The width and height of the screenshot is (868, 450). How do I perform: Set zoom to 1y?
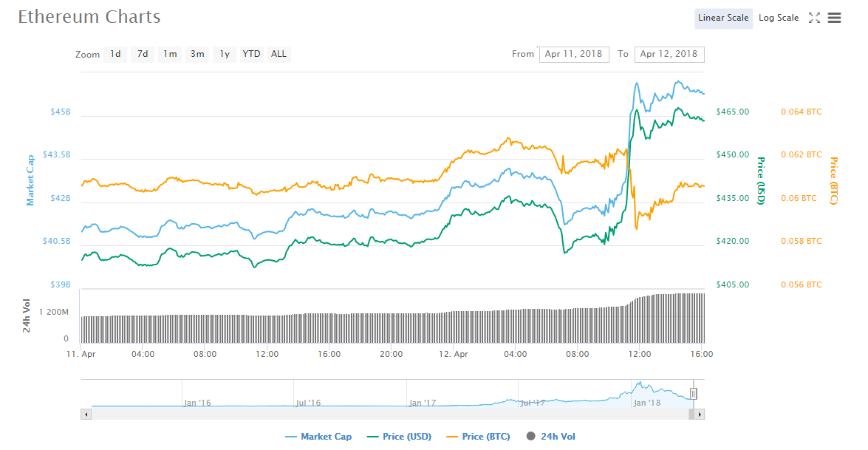tap(224, 54)
